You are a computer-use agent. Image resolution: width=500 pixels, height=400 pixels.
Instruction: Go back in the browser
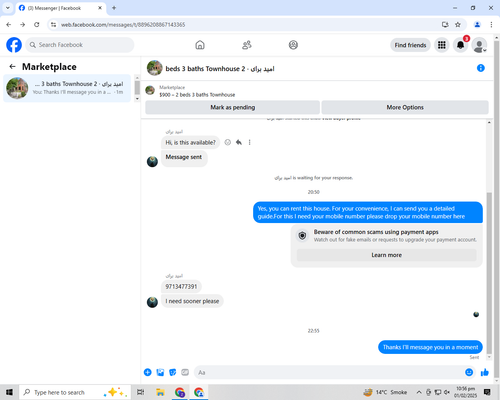[x=9, y=25]
